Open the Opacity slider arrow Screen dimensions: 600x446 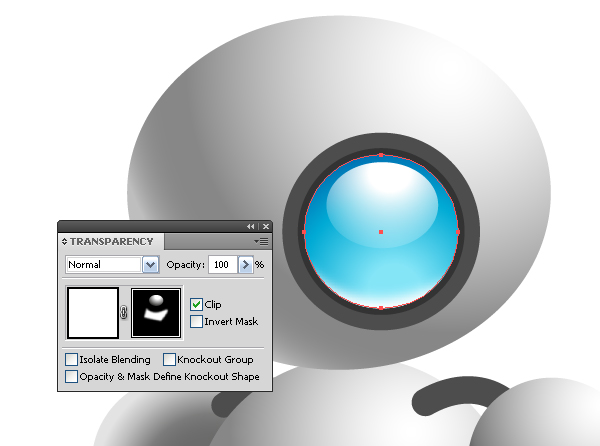click(x=245, y=264)
